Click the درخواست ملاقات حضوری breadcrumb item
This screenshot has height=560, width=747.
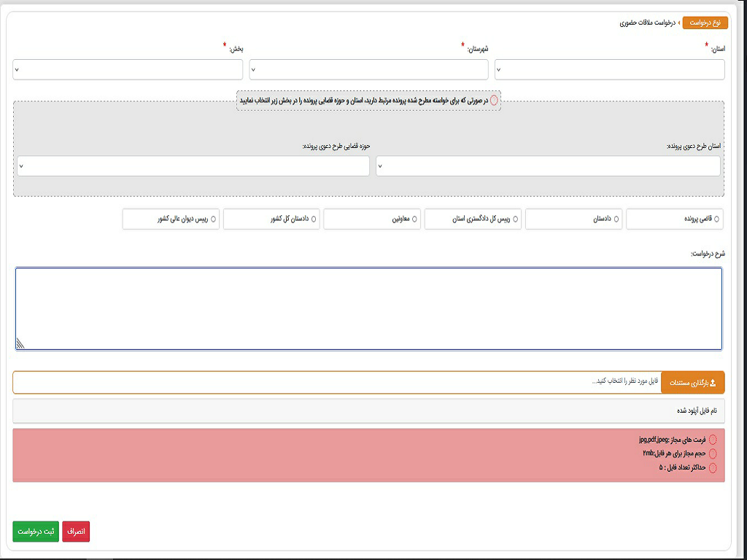click(x=647, y=23)
